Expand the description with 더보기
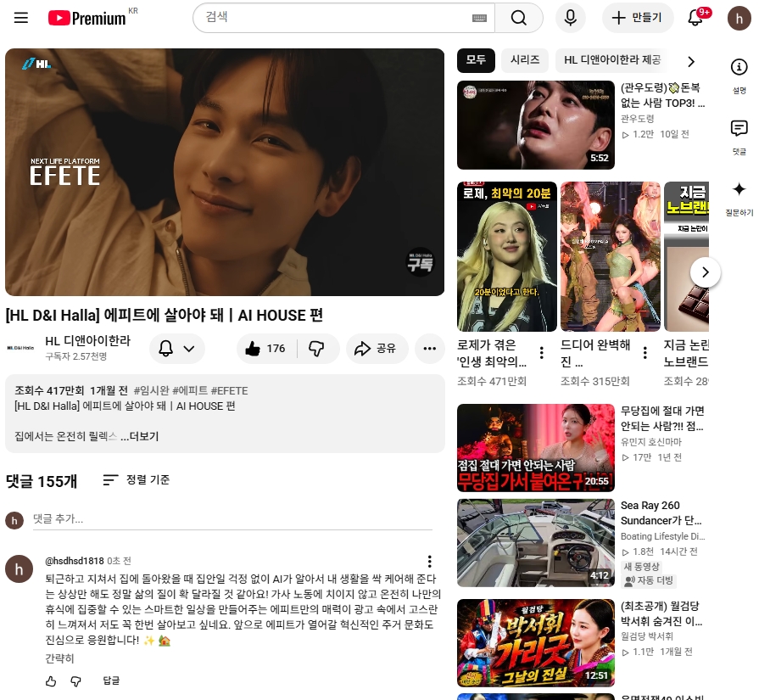The height and width of the screenshot is (700, 770). click(139, 436)
